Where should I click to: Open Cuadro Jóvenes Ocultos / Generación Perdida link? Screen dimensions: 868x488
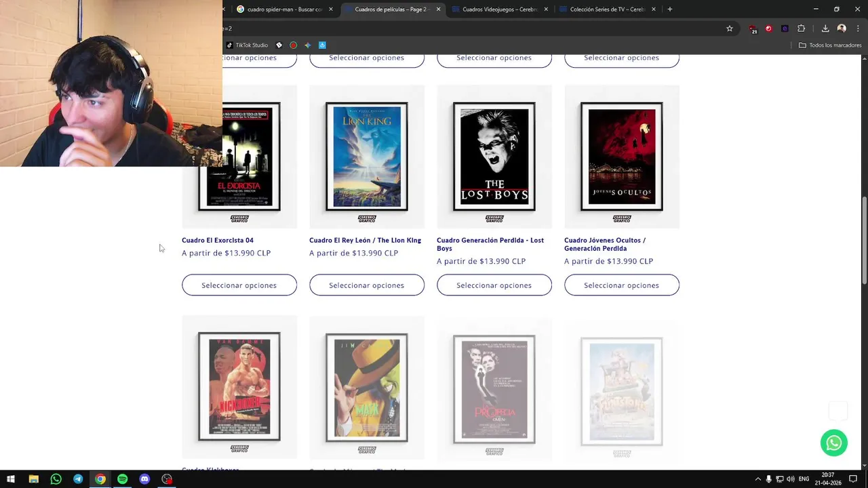tap(605, 244)
